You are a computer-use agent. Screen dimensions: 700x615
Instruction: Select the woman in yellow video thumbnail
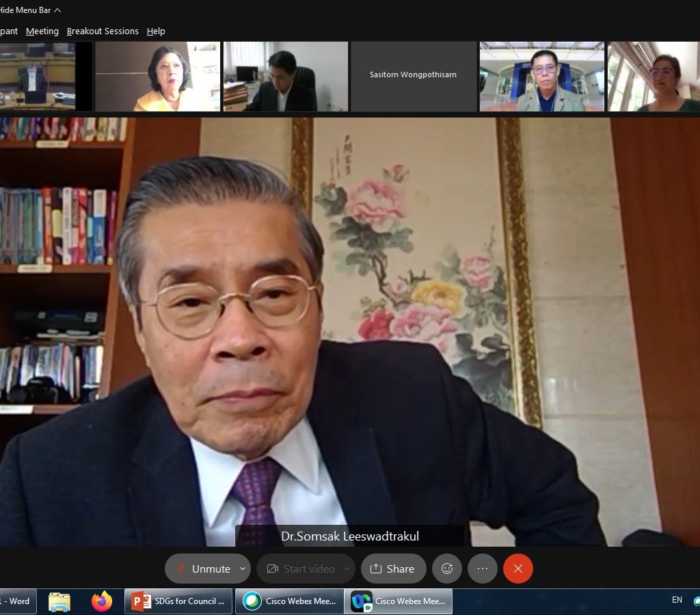pyautogui.click(x=157, y=76)
